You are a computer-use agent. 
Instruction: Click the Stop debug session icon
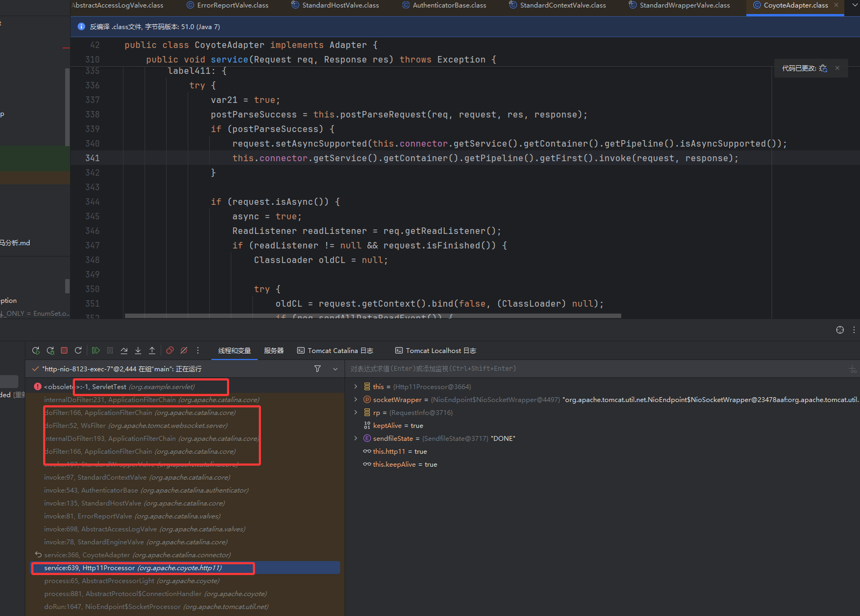pyautogui.click(x=64, y=350)
